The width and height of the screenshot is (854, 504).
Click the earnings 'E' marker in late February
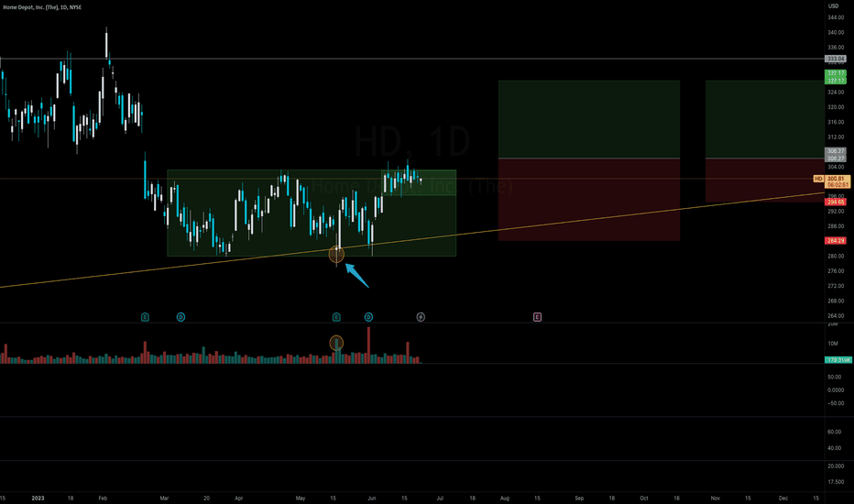[145, 317]
